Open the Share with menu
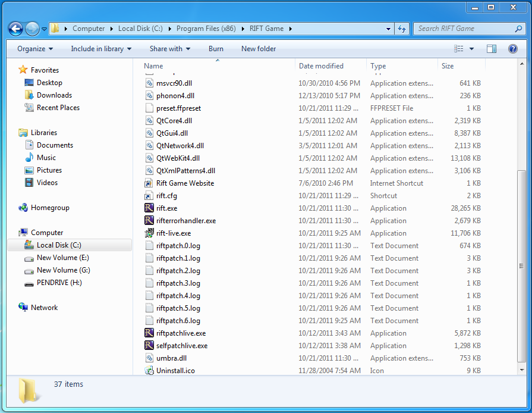The height and width of the screenshot is (413, 532). 169,49
